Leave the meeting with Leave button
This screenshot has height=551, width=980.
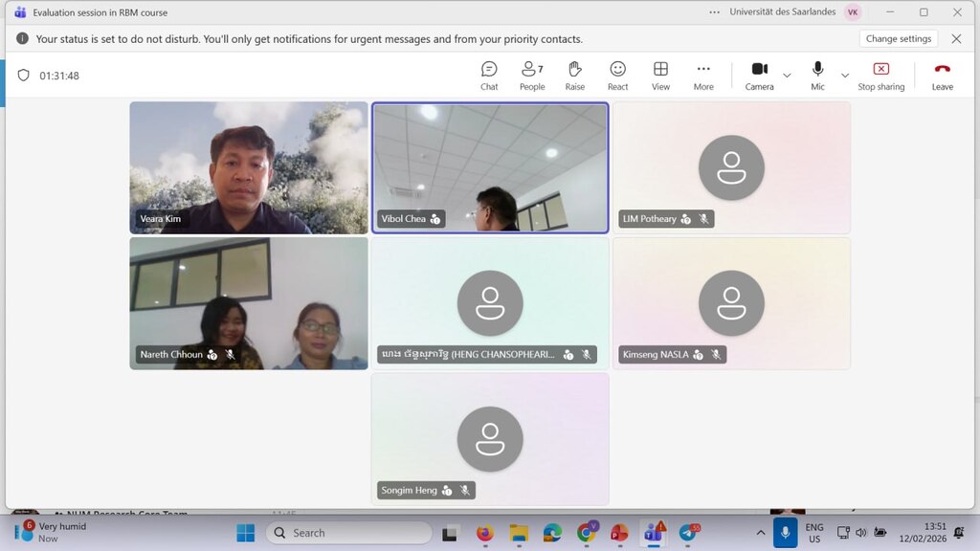tap(942, 75)
